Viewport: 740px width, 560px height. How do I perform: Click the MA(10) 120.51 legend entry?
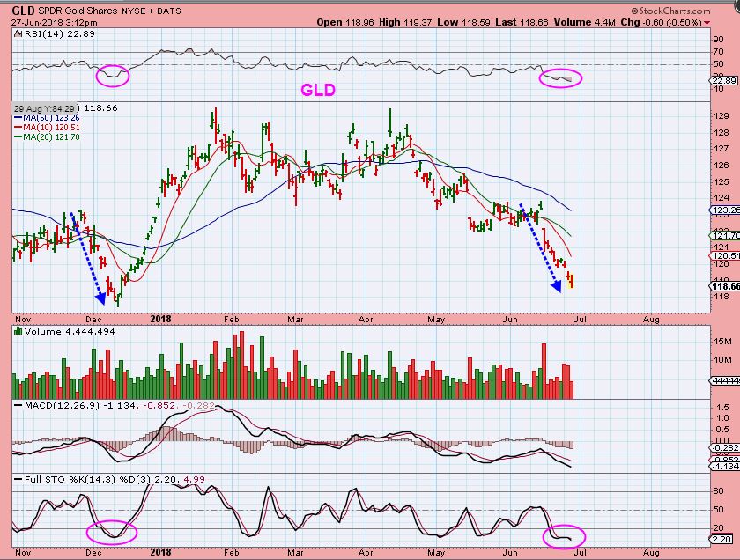tap(47, 128)
